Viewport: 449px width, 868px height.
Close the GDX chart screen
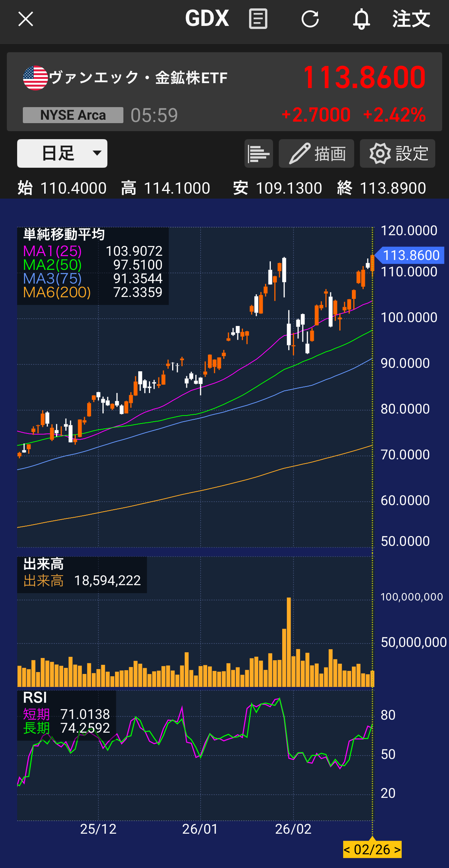(x=26, y=19)
